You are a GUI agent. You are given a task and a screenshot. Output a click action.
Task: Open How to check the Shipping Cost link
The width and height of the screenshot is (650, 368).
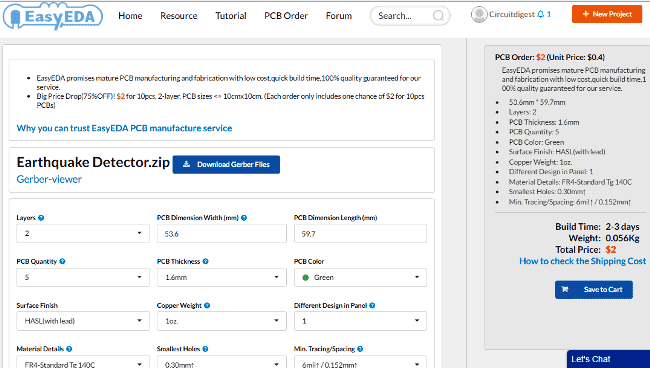point(582,261)
